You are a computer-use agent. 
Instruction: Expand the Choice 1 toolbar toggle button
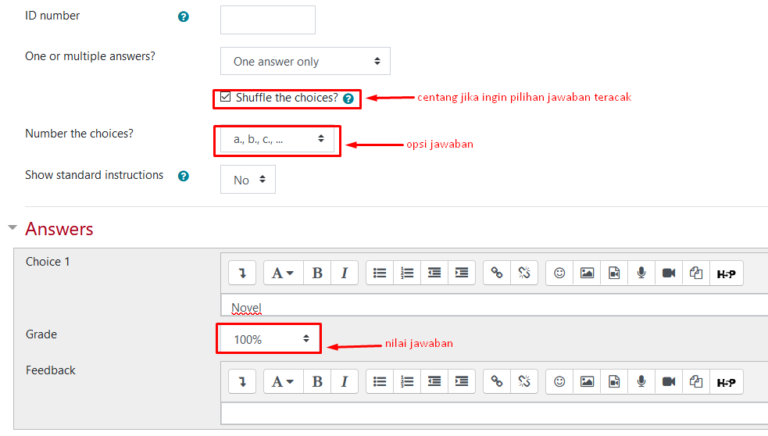[x=242, y=273]
